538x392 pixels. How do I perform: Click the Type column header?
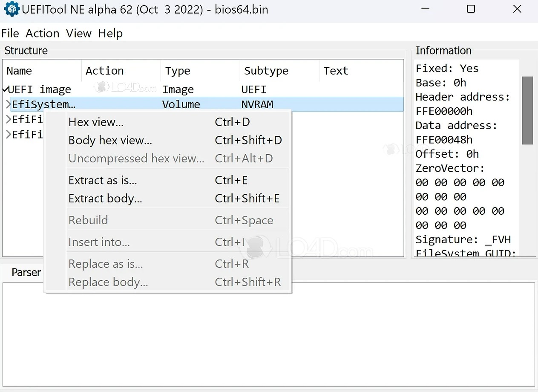coord(200,71)
